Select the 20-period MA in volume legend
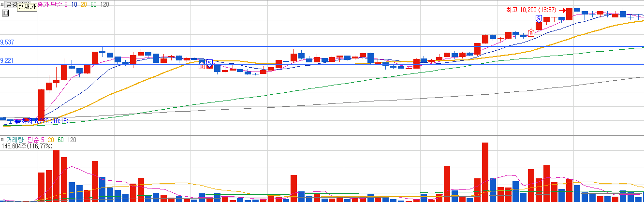This screenshot has width=644, height=202. click(x=51, y=140)
